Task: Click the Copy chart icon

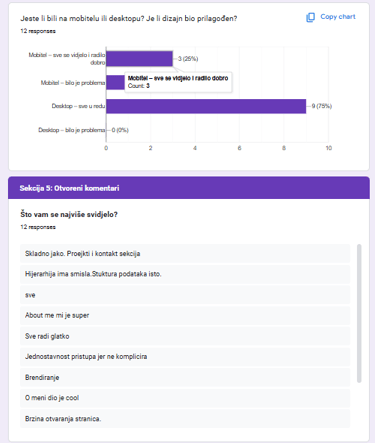Action: 310,17
